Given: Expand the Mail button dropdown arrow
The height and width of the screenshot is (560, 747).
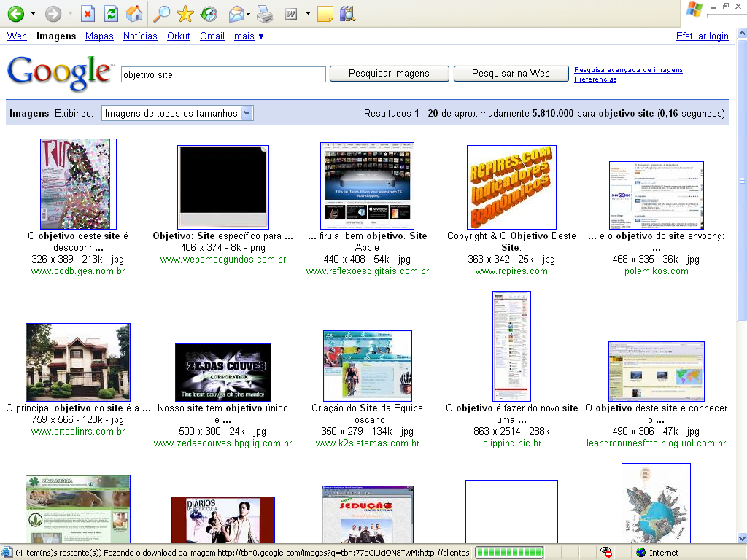Looking at the screenshot, I should pos(249,13).
